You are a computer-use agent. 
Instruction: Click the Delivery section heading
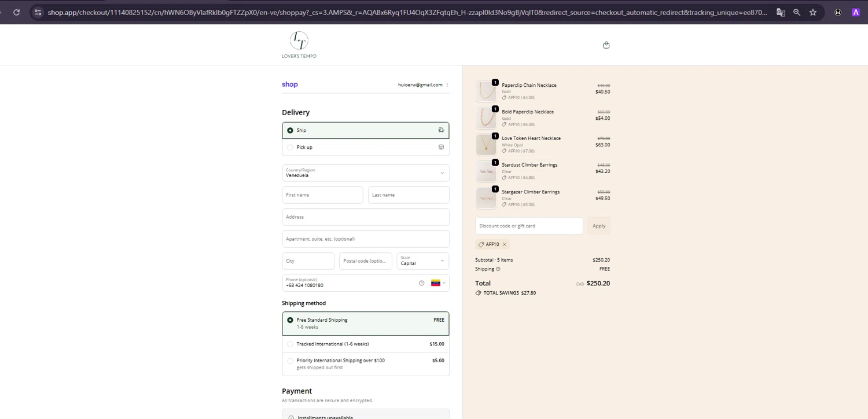click(296, 112)
